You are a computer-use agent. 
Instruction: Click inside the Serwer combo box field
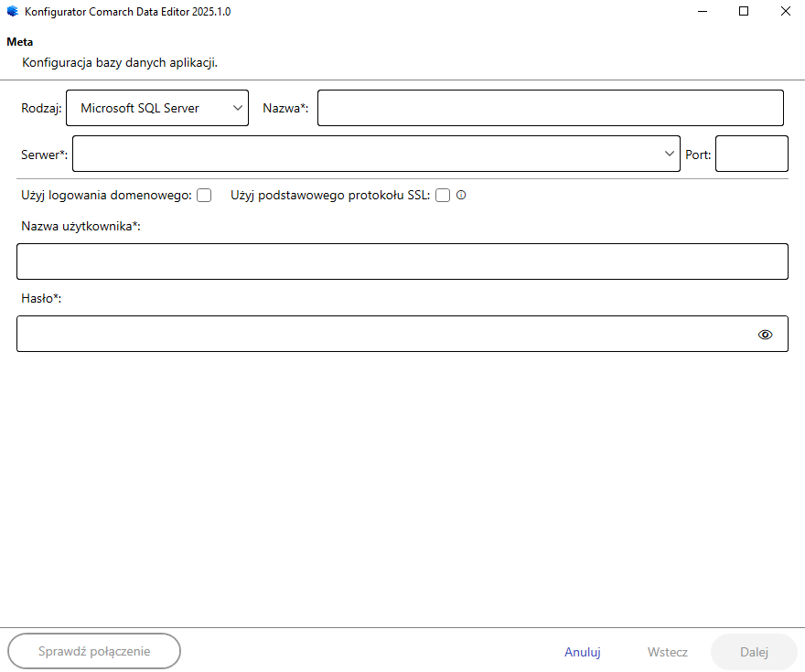[366, 154]
